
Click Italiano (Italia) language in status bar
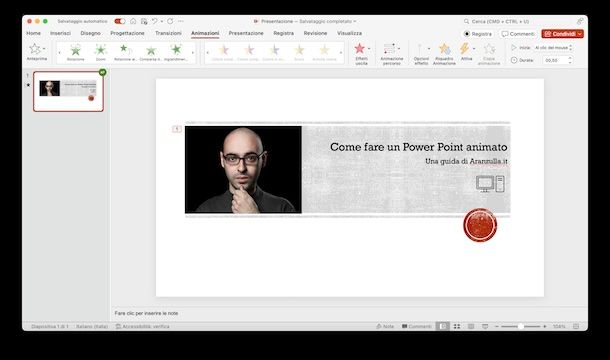coord(92,326)
